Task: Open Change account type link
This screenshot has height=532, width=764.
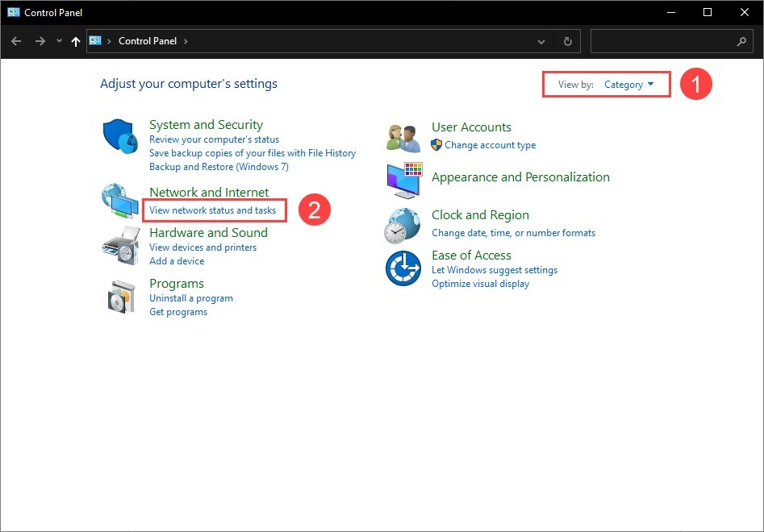Action: pos(491,145)
